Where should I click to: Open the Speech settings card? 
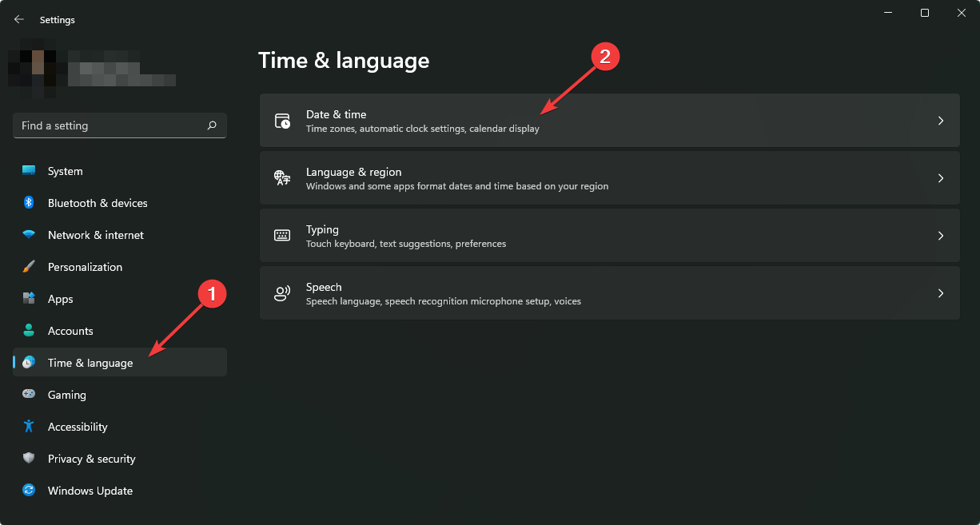point(609,293)
